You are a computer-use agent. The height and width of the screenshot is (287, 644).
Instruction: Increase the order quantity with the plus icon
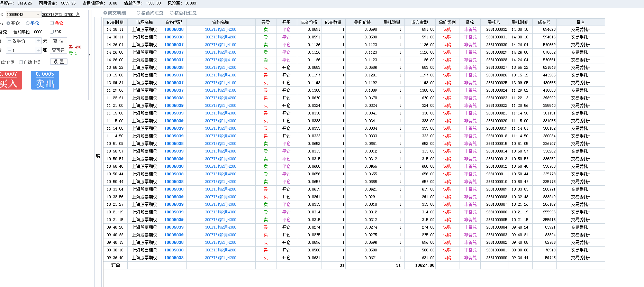coord(38,50)
